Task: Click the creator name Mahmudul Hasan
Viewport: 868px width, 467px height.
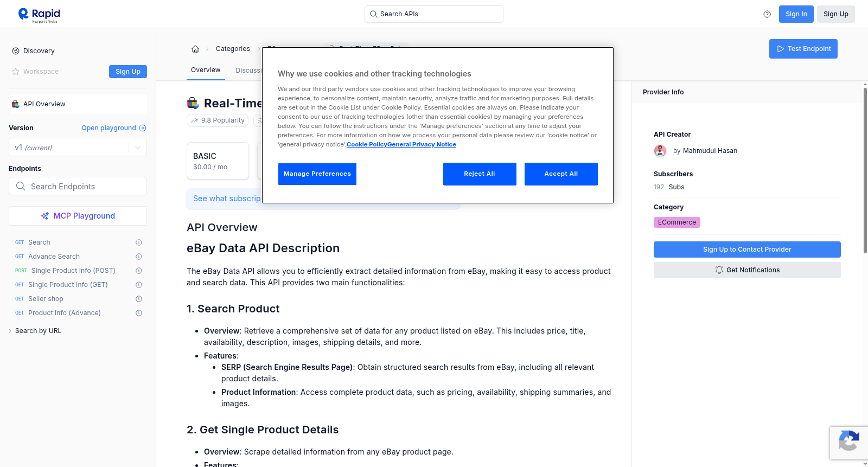Action: [710, 151]
